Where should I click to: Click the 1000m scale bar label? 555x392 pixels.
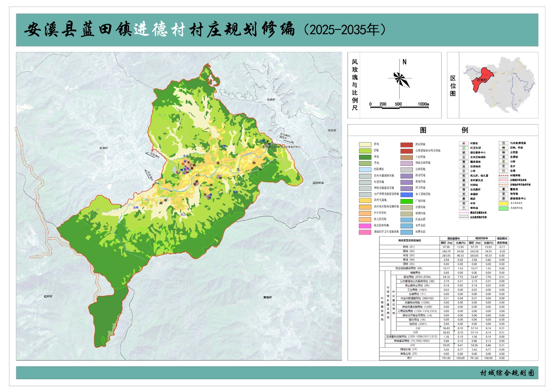(x=423, y=104)
